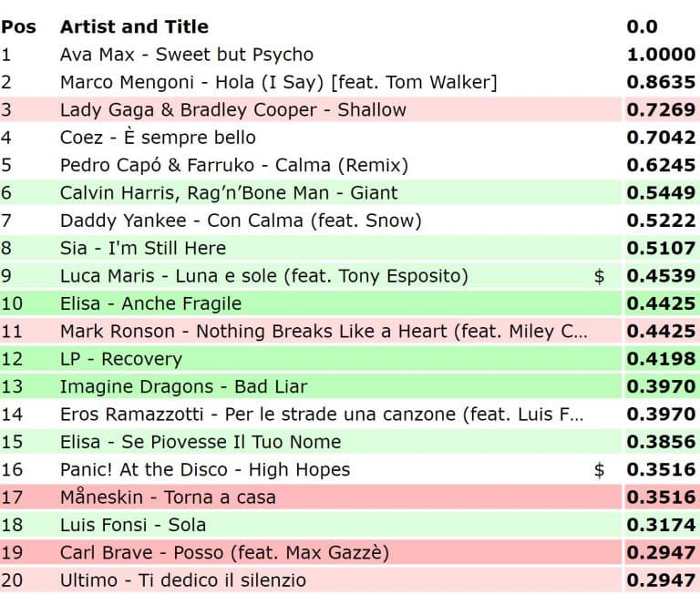Open Måneskin - Torna a casa
The height and width of the screenshot is (595, 700).
click(167, 498)
